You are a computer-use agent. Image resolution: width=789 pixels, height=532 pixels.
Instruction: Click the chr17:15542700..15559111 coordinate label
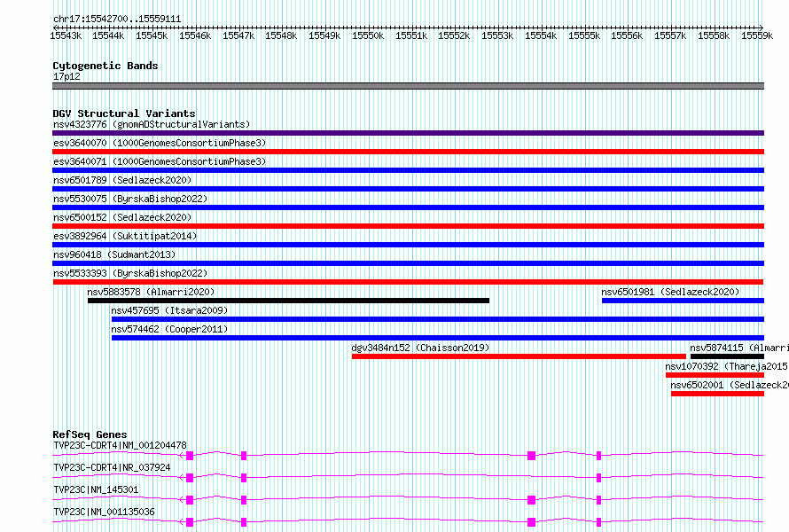pyautogui.click(x=117, y=19)
